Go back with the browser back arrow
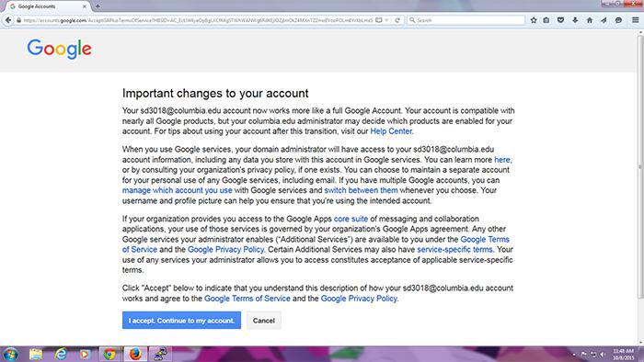 coord(7,20)
